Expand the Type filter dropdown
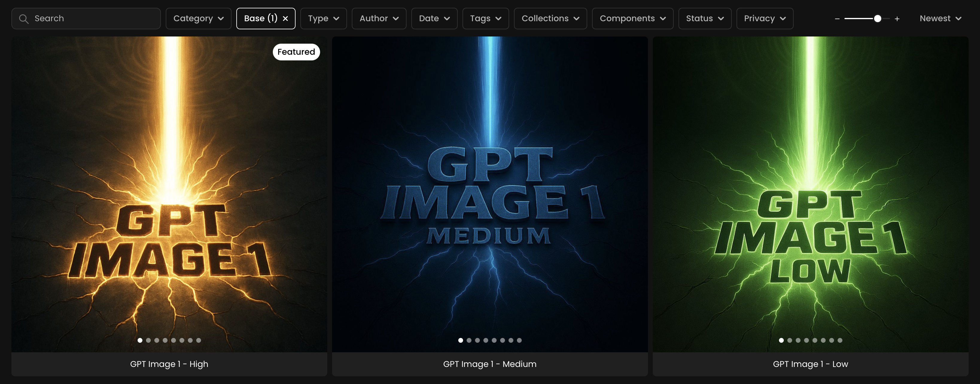Viewport: 980px width, 384px height. [323, 19]
